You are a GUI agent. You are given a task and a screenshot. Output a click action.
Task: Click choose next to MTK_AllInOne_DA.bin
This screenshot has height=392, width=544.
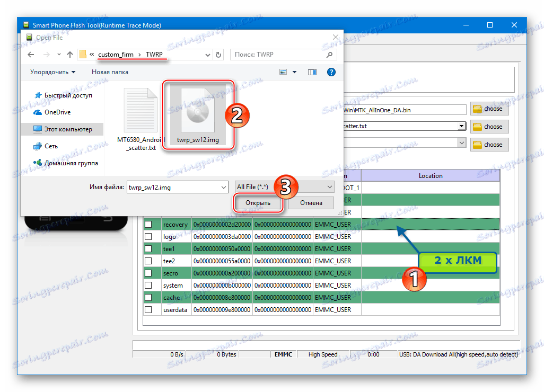[489, 109]
